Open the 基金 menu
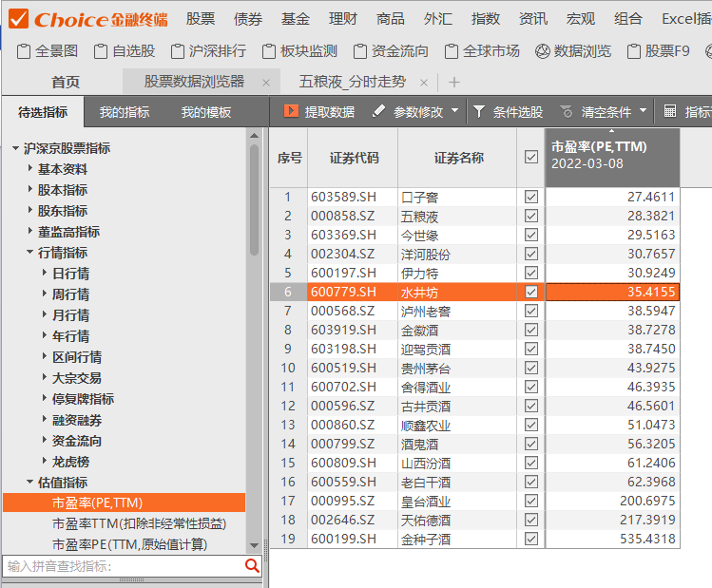Image resolution: width=712 pixels, height=588 pixels. click(295, 19)
